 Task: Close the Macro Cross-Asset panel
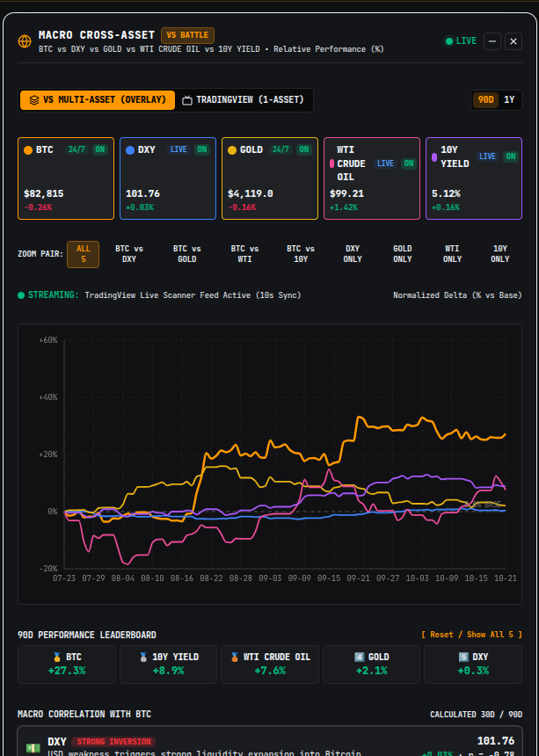point(514,41)
